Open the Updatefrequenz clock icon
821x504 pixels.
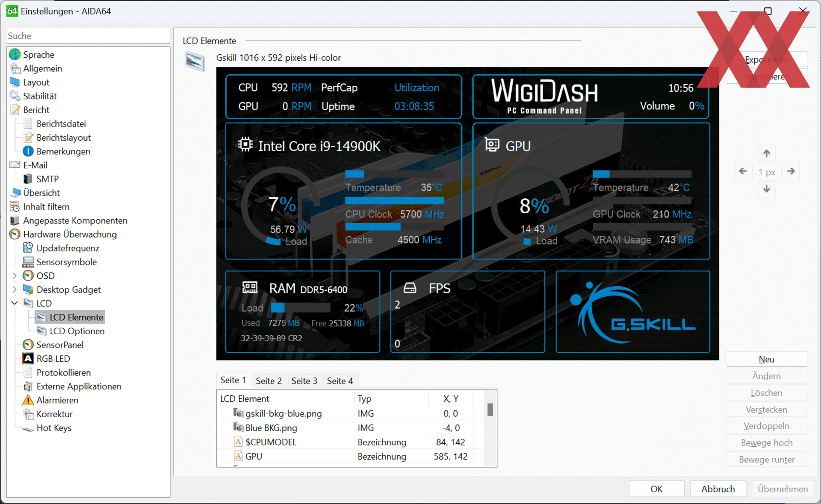click(x=28, y=248)
